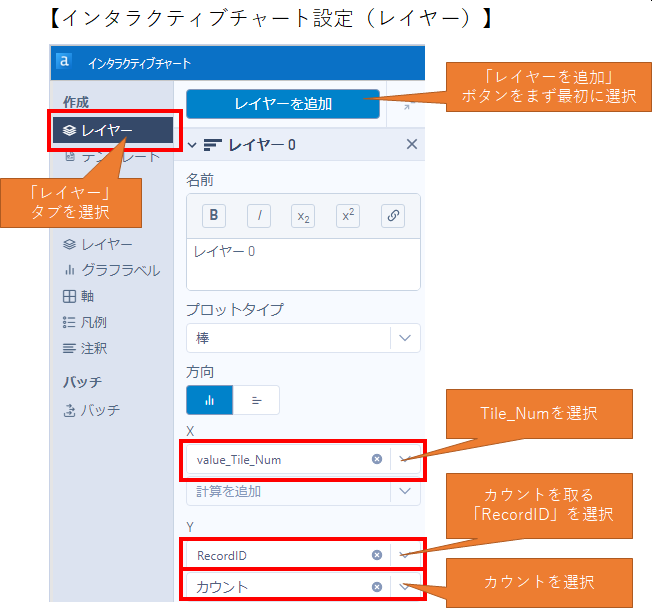
Task: Toggle bold formatting (B) in name editor
Action: [x=214, y=215]
